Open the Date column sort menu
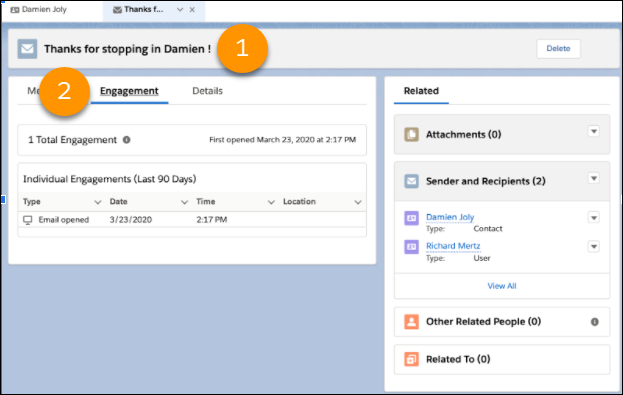The image size is (623, 395). coord(184,202)
